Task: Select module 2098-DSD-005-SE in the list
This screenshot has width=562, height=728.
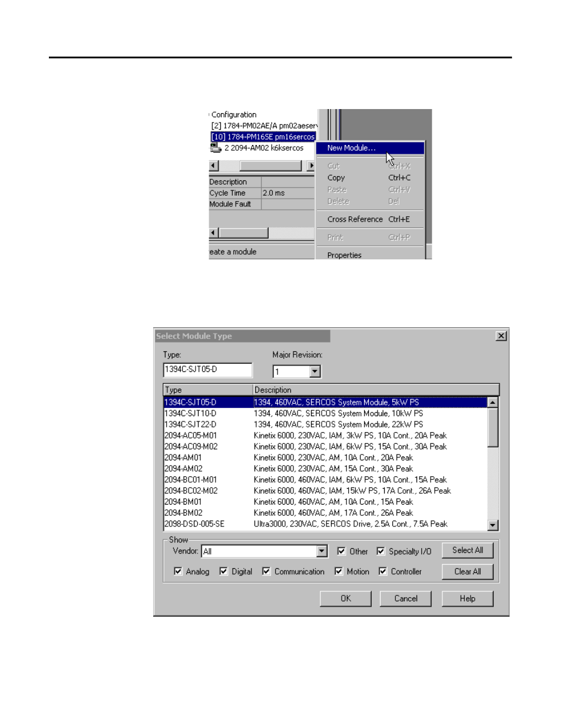Action: (x=325, y=524)
